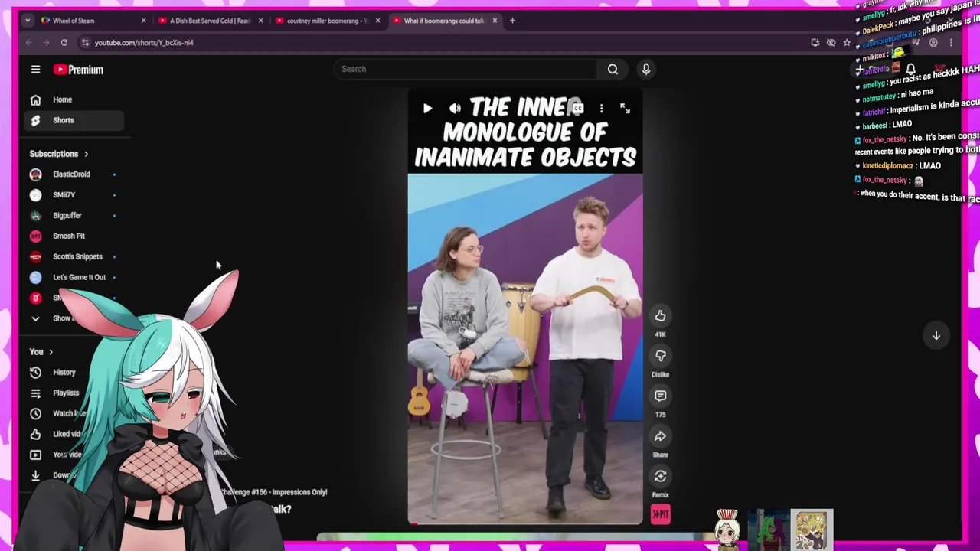This screenshot has height=551, width=980.
Task: Open the Smosh Pit channel subscription
Action: [x=74, y=236]
